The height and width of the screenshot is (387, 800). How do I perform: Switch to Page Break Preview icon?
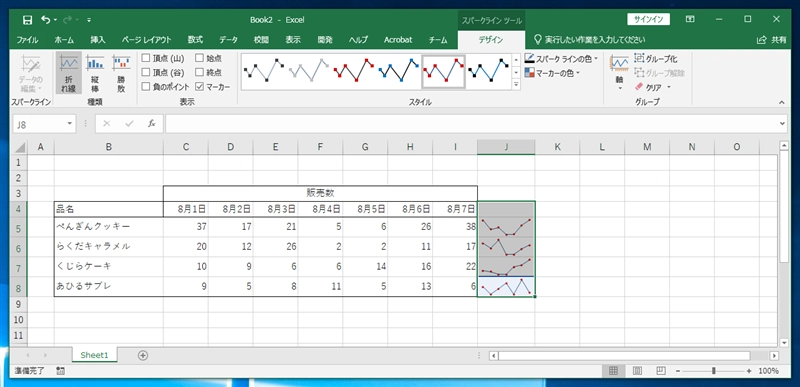coord(660,371)
